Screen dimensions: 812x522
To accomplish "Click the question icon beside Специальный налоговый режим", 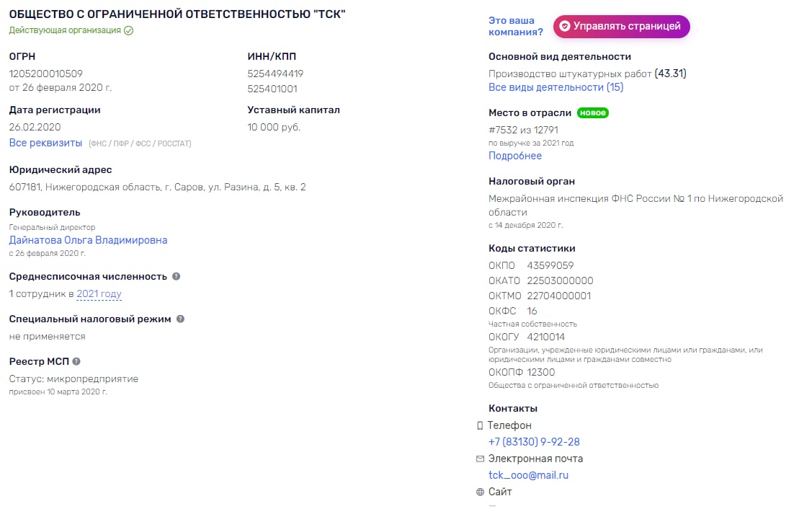I will pyautogui.click(x=180, y=319).
